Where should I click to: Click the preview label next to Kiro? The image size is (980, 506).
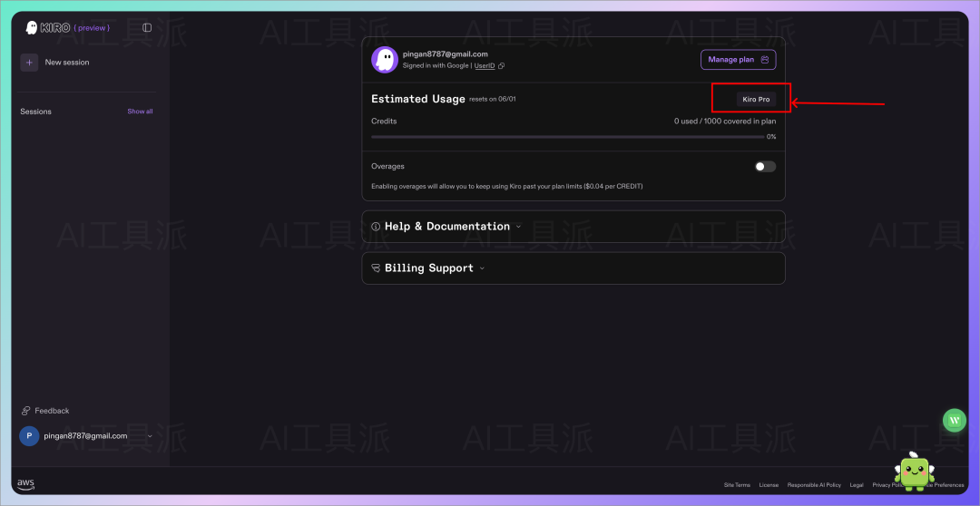[x=92, y=28]
